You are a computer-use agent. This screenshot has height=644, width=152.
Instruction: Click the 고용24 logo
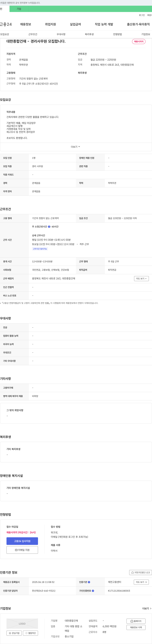[x=6, y=24]
